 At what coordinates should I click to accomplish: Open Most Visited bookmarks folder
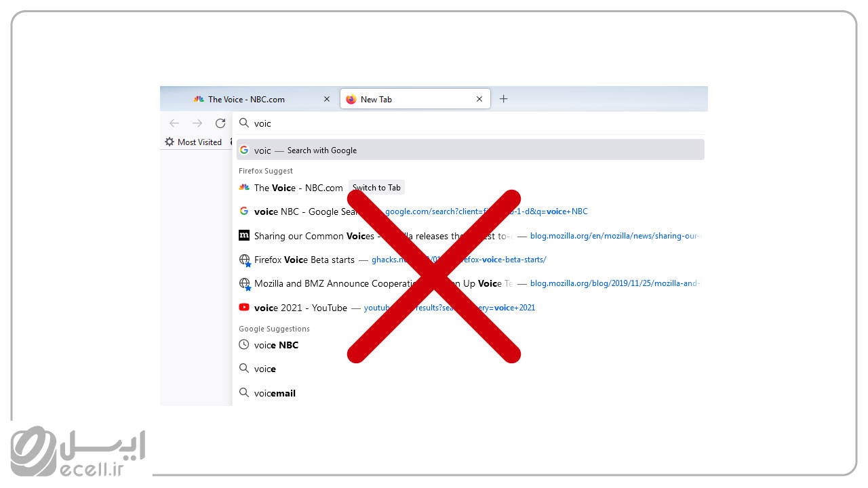[x=193, y=142]
